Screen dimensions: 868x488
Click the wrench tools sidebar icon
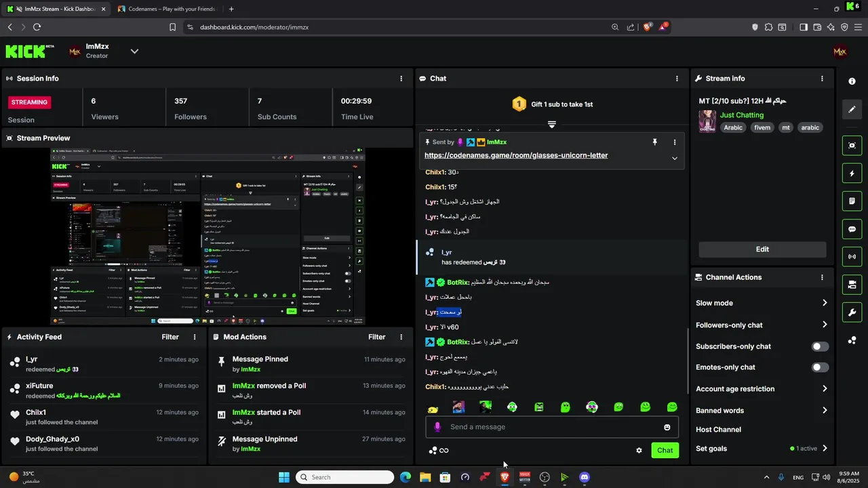click(x=852, y=312)
